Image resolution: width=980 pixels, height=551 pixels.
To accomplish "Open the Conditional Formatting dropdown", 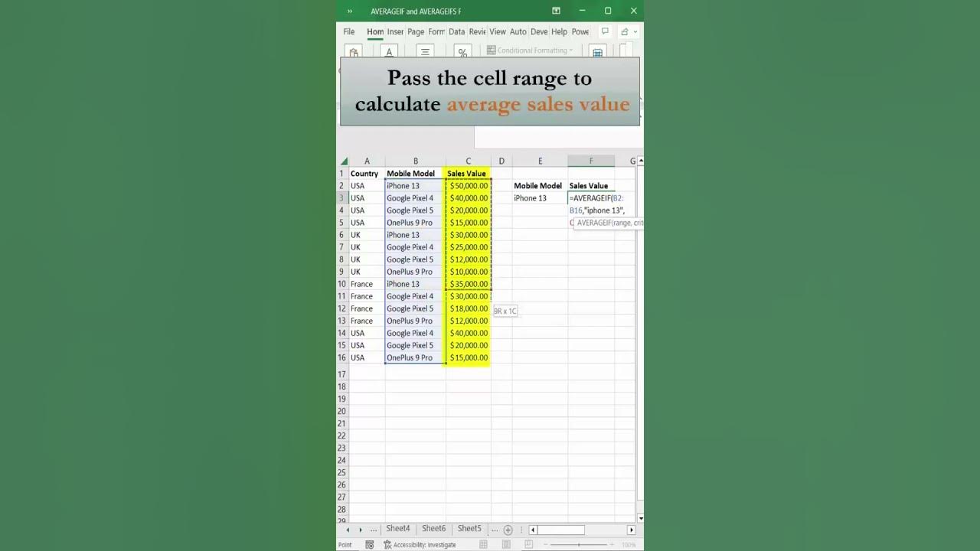I will pos(530,51).
